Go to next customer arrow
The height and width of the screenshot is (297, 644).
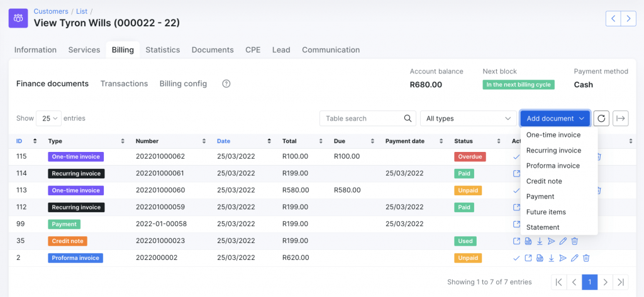tap(628, 18)
